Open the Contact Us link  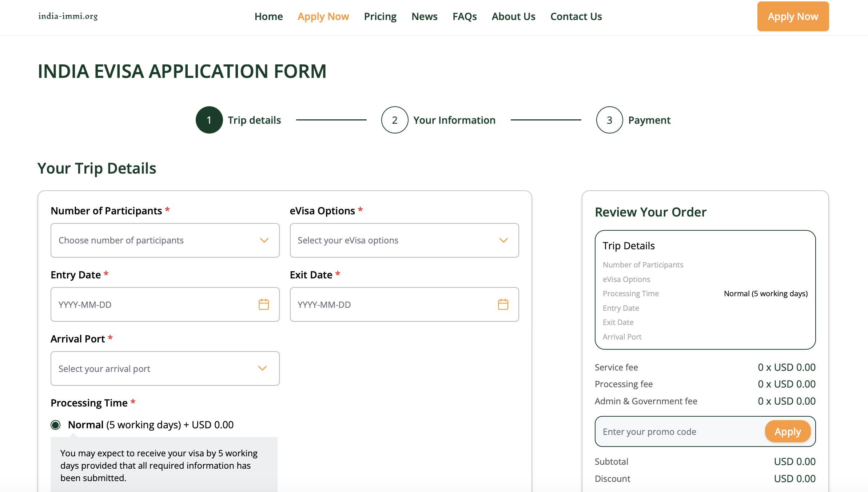(x=576, y=16)
